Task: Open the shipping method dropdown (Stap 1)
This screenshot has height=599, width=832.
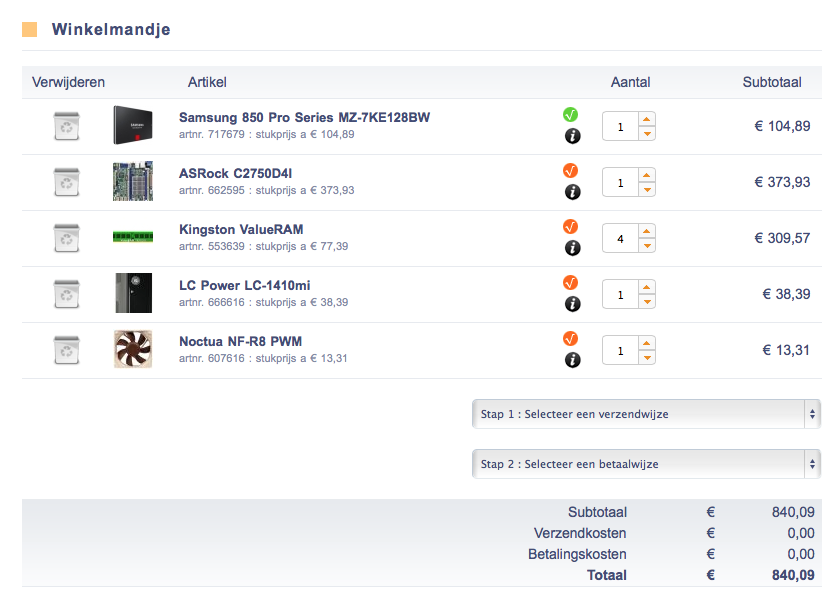Action: click(646, 414)
